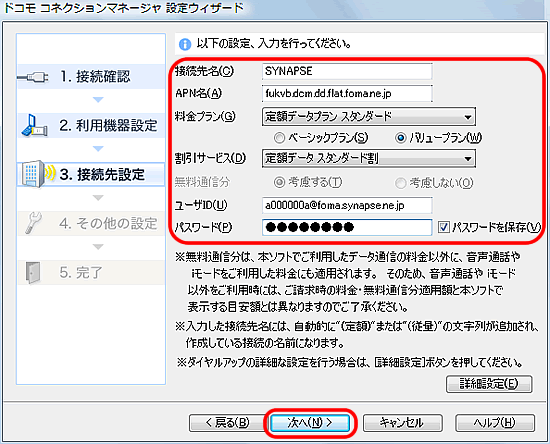The image size is (550, 444).
Task: Click the 割引サービス(D) label
Action: (210, 159)
